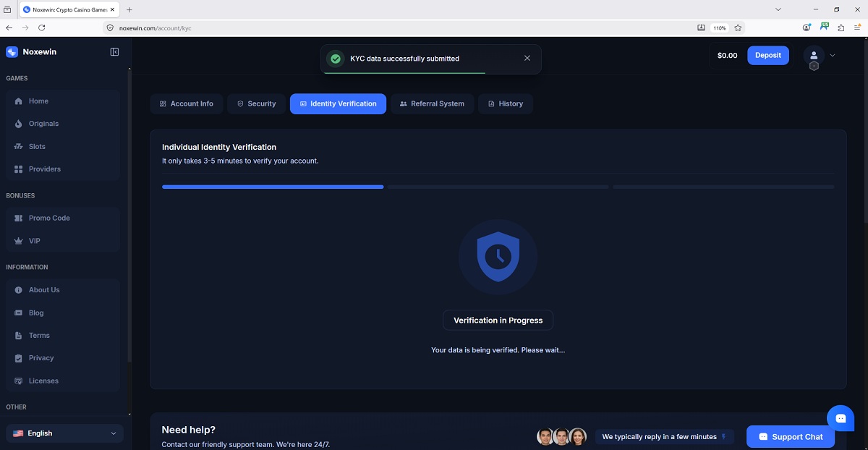Open the English language dropdown
The image size is (868, 450).
(64, 433)
